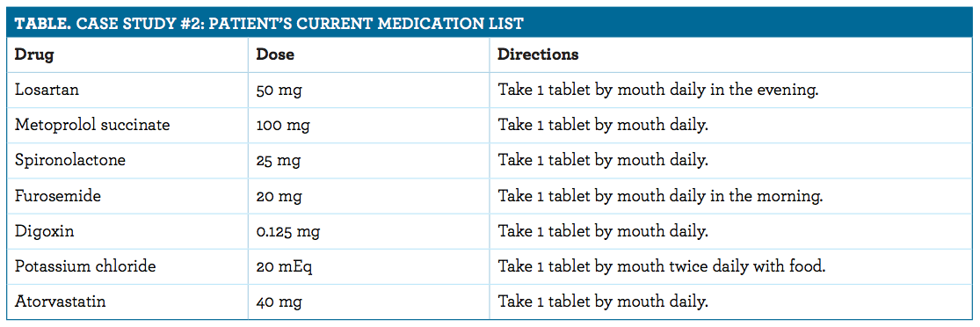This screenshot has height=327, width=980.
Task: Select the 25 mg dose cell
Action: (278, 162)
